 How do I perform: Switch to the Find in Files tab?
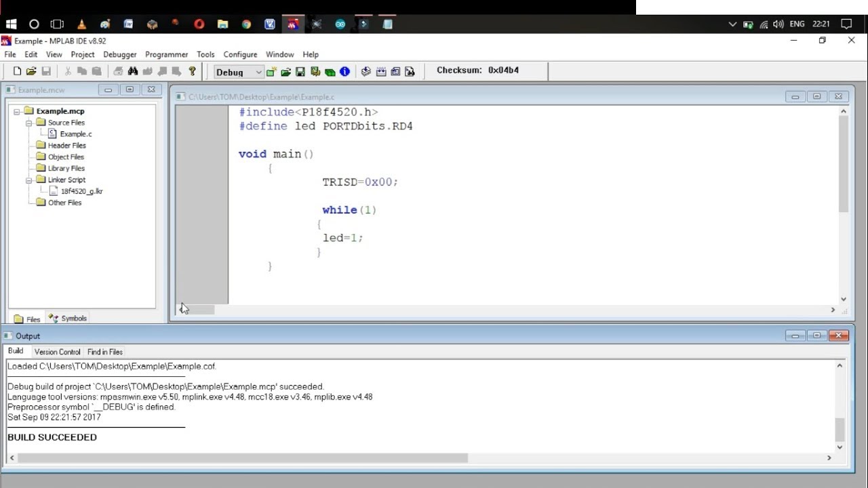point(105,352)
